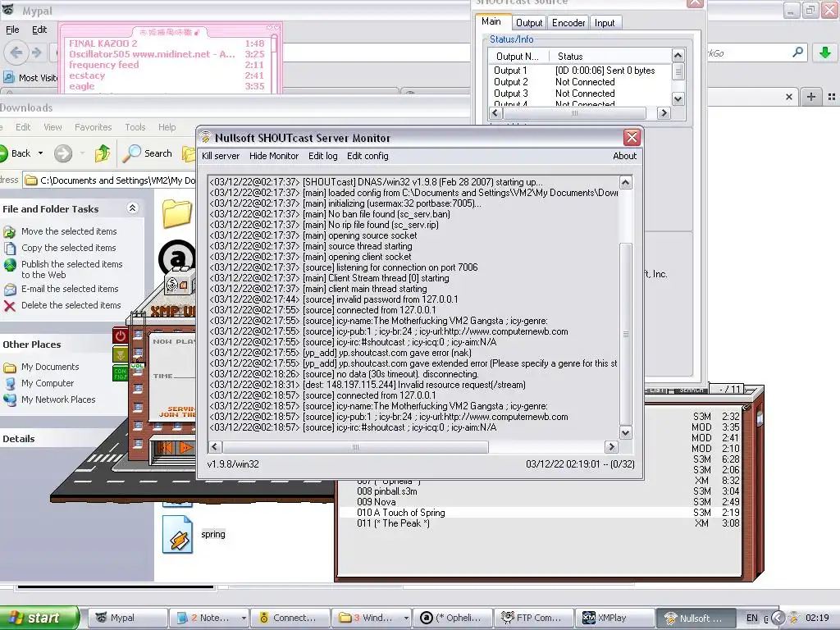
Task: Select folder icon in Explorer file pane
Action: tap(177, 212)
